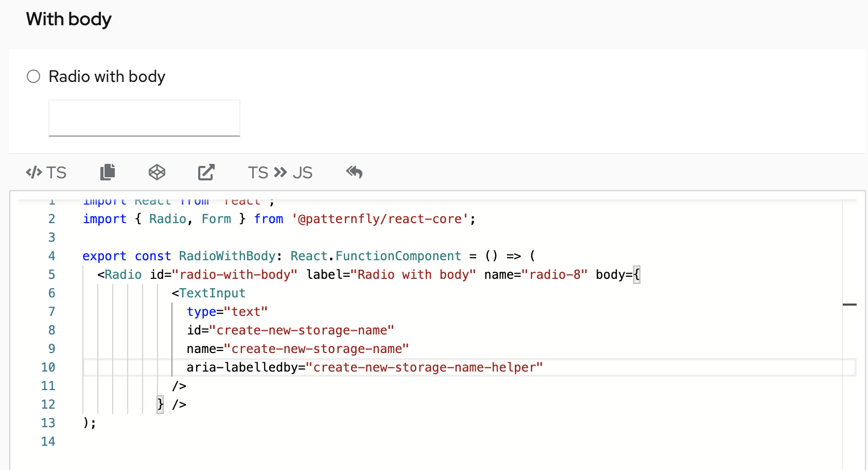Copy code to clipboard icon
Screen dimensions: 868x470
pos(108,172)
